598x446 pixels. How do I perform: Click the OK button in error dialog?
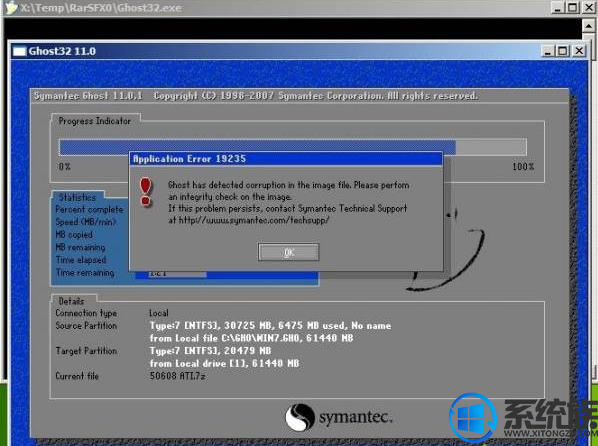[x=288, y=252]
